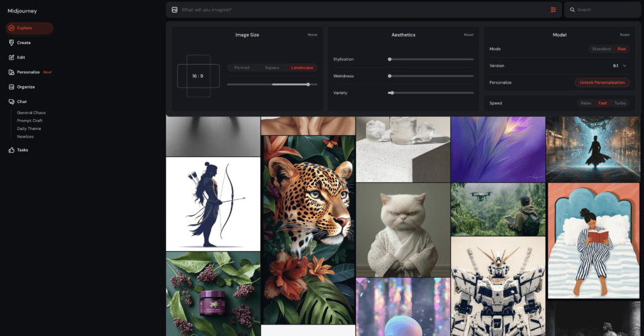Open the Tasks section
This screenshot has width=644, height=336.
point(23,150)
